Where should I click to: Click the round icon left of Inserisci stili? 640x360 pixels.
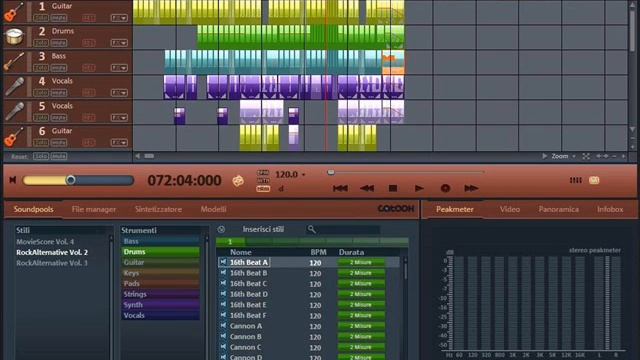pos(221,229)
